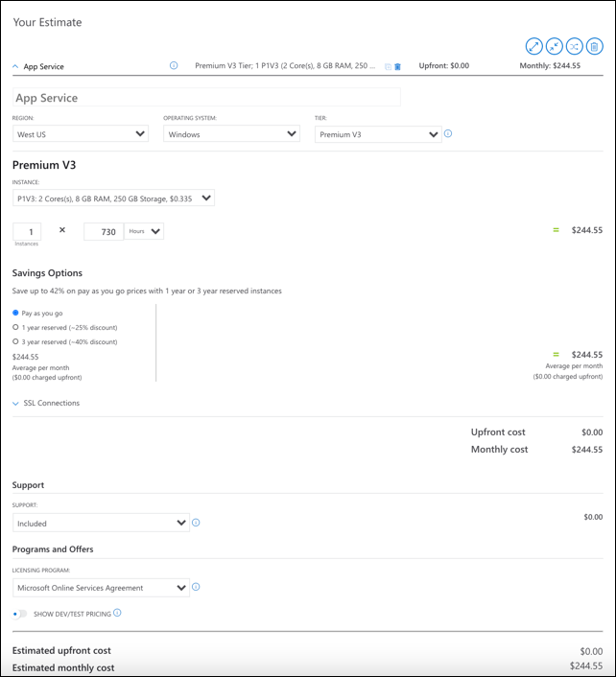Click the info icon next to Show Dev/Test Pricing
Image resolution: width=616 pixels, height=677 pixels.
117,613
